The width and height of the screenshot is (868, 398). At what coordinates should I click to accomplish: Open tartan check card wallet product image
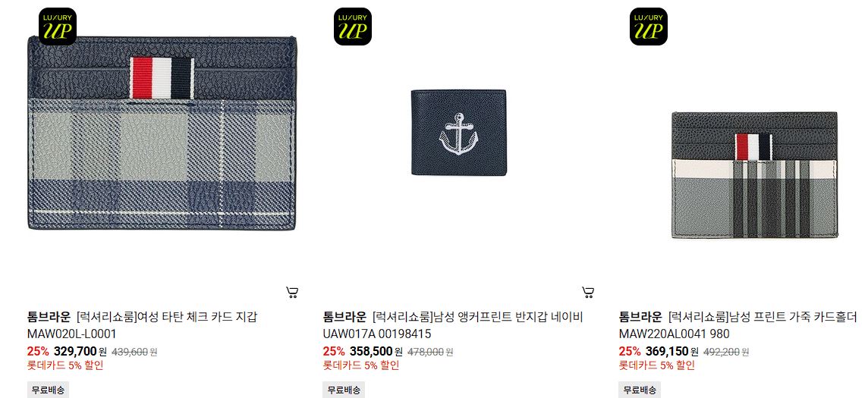tap(162, 133)
